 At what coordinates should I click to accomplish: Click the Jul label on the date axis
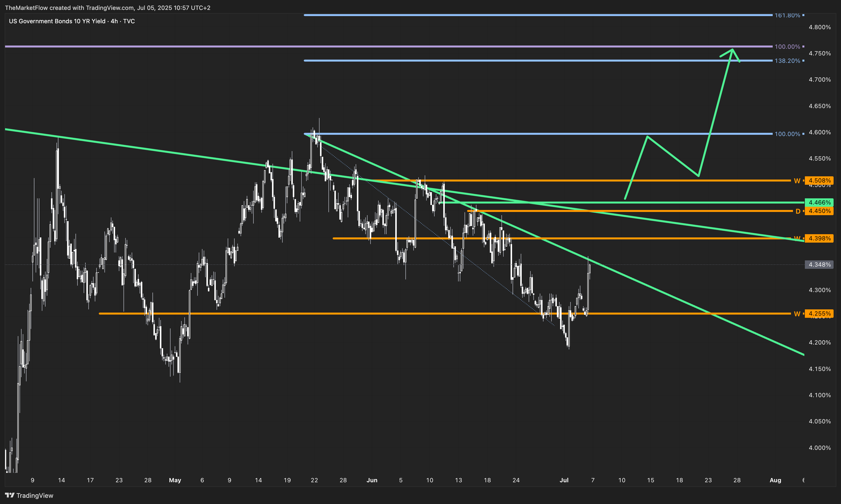[564, 480]
